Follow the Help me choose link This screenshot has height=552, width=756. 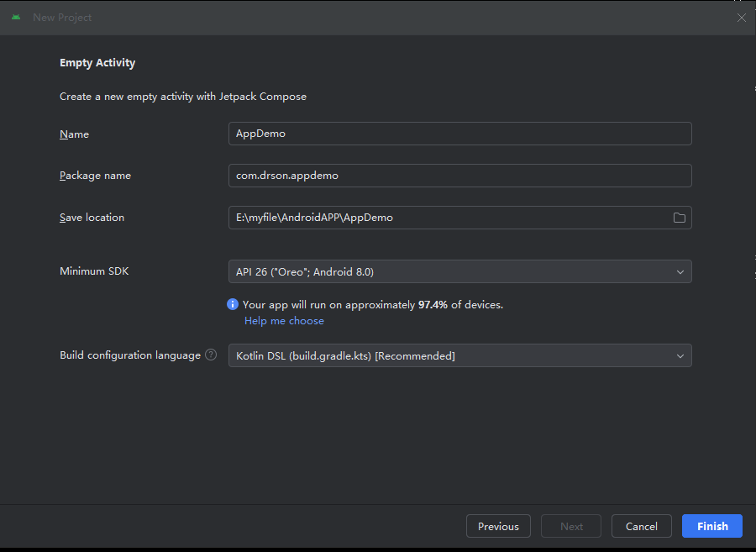(284, 321)
